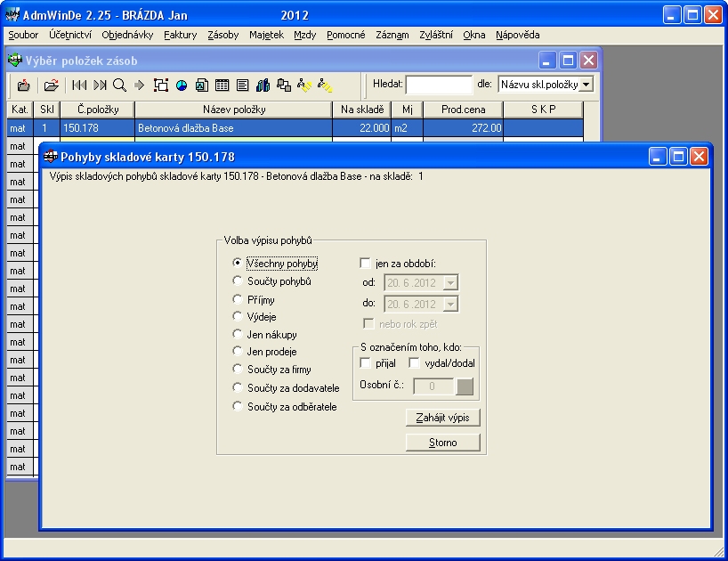Click the Název položky column header

(233, 110)
